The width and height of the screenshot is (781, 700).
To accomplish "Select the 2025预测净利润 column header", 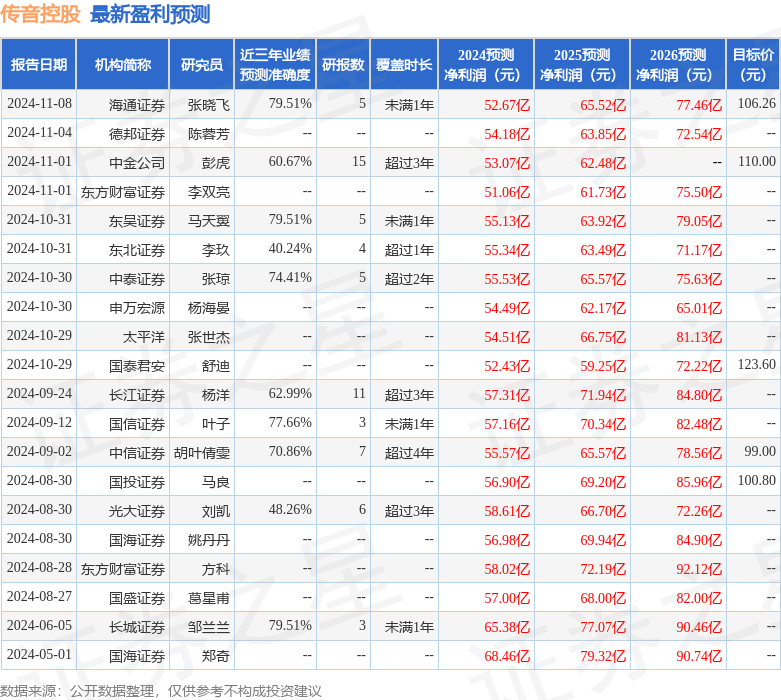I will [x=582, y=65].
